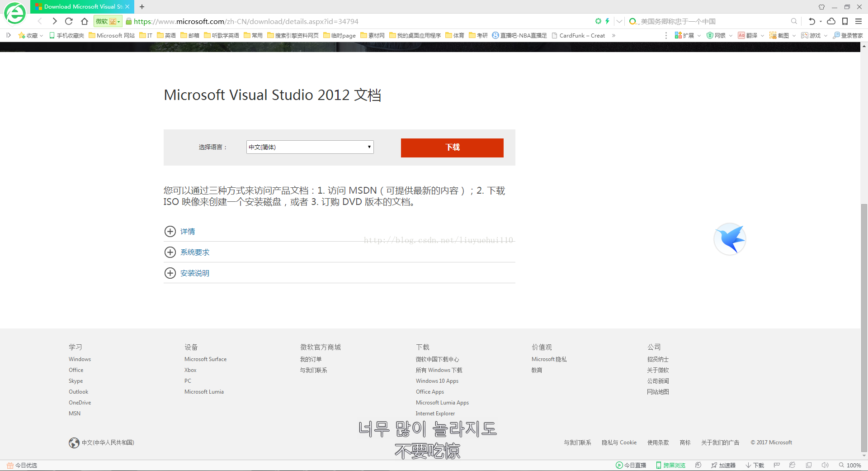Toggle the sound mute speaker icon
Viewport: 868px width, 471px height.
pos(825,465)
